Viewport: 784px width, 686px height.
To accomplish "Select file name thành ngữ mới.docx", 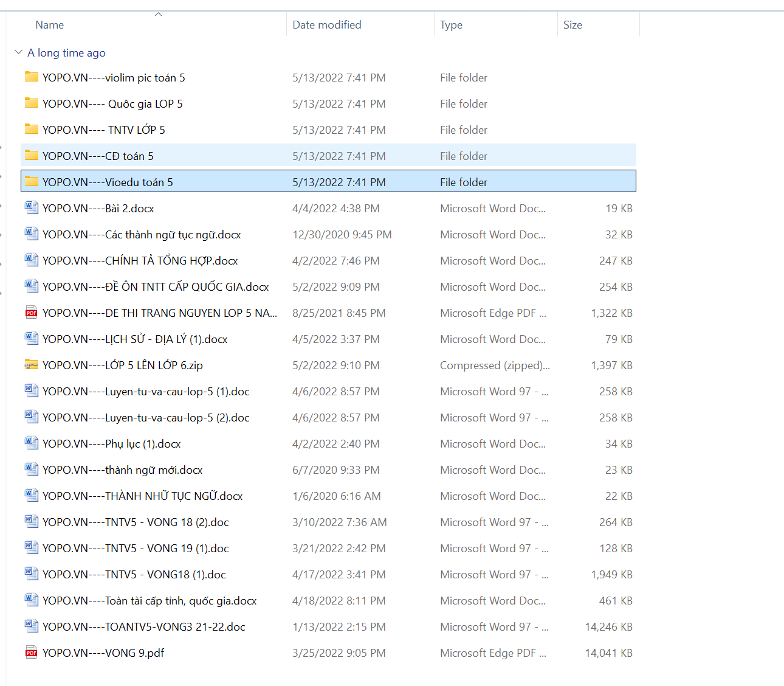I will [x=154, y=470].
